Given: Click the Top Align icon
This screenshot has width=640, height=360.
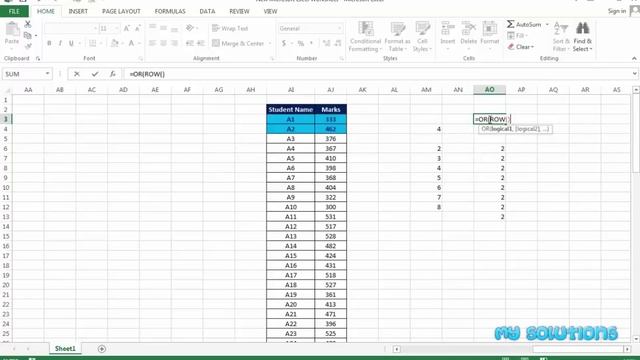Looking at the screenshot, I should (x=152, y=28).
